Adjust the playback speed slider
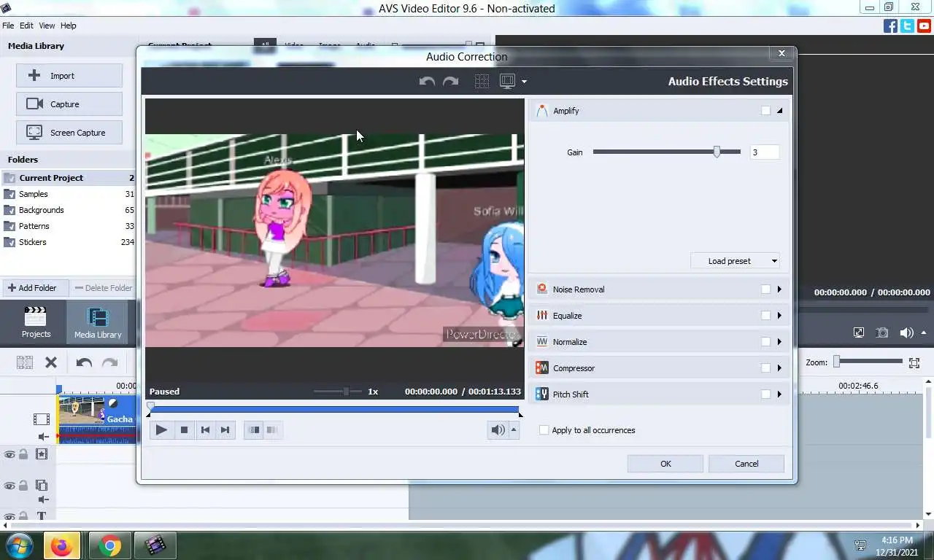This screenshot has width=934, height=560. pyautogui.click(x=346, y=392)
